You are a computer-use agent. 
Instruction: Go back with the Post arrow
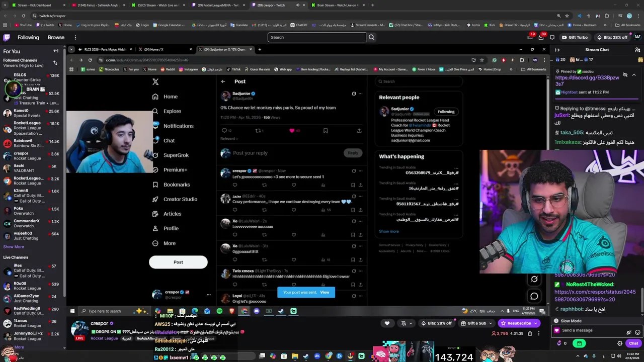[223, 81]
